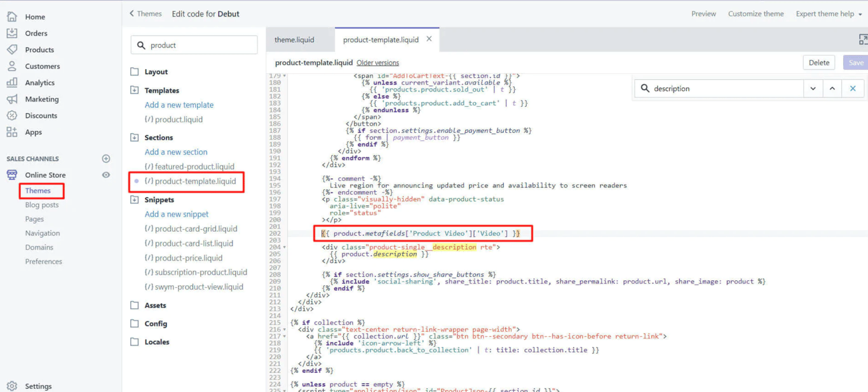Click Add a new snippet

point(177,214)
